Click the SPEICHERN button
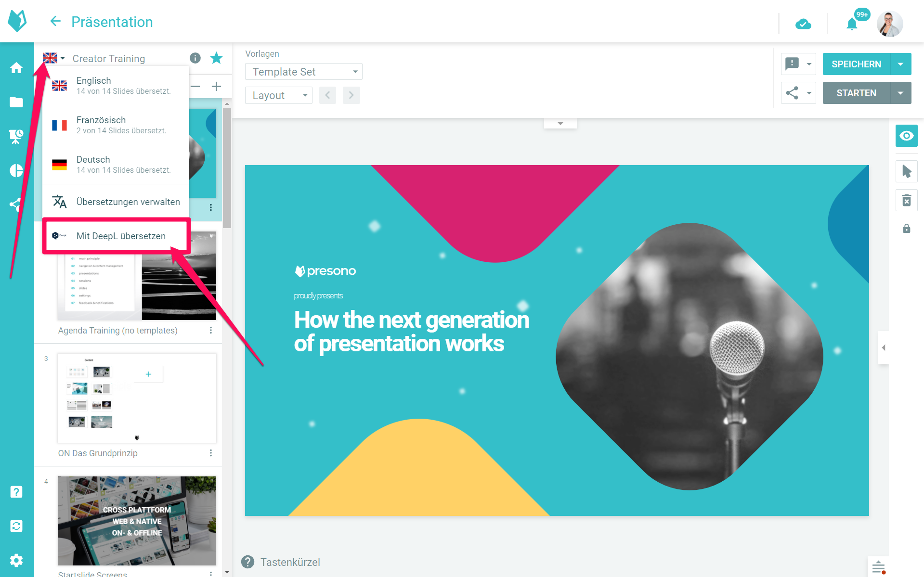The height and width of the screenshot is (577, 924). pyautogui.click(x=857, y=64)
